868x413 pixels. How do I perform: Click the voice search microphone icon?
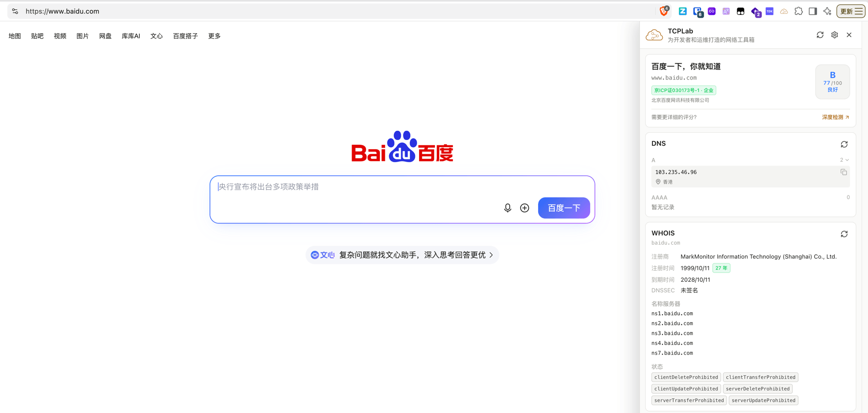[507, 208]
